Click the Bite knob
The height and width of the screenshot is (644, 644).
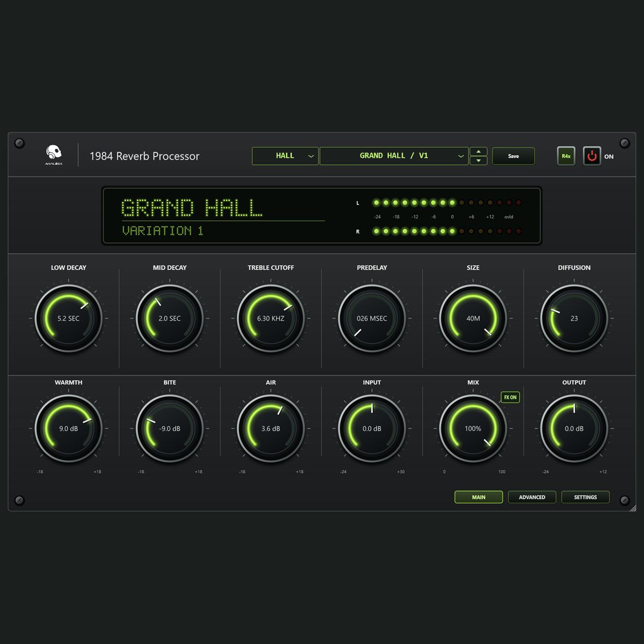point(169,428)
